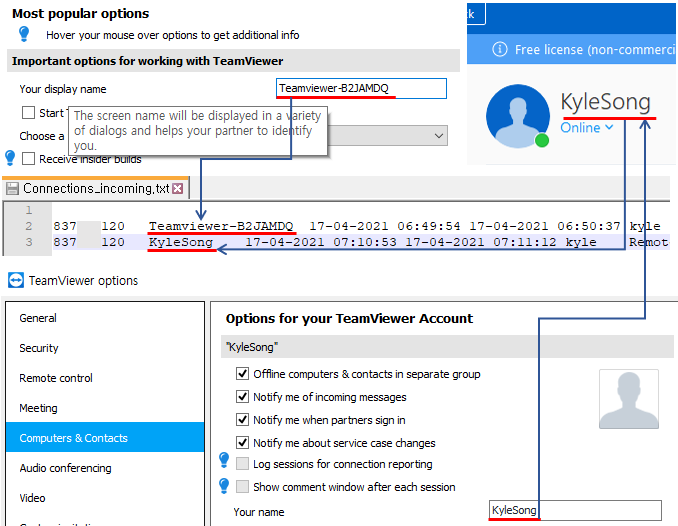Uncheck Offline computers & contacts in separate group
Image resolution: width=678 pixels, height=526 pixels.
point(243,374)
